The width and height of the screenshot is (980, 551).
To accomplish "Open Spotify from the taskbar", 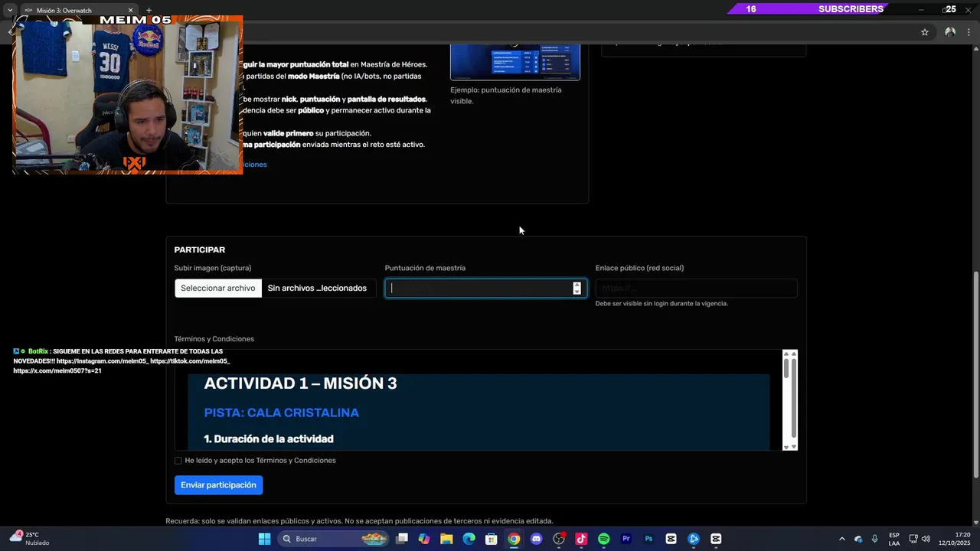I will (603, 539).
